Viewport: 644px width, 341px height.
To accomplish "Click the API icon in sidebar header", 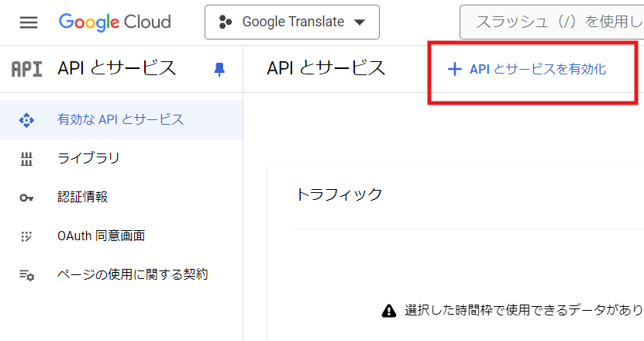I will pos(27,68).
